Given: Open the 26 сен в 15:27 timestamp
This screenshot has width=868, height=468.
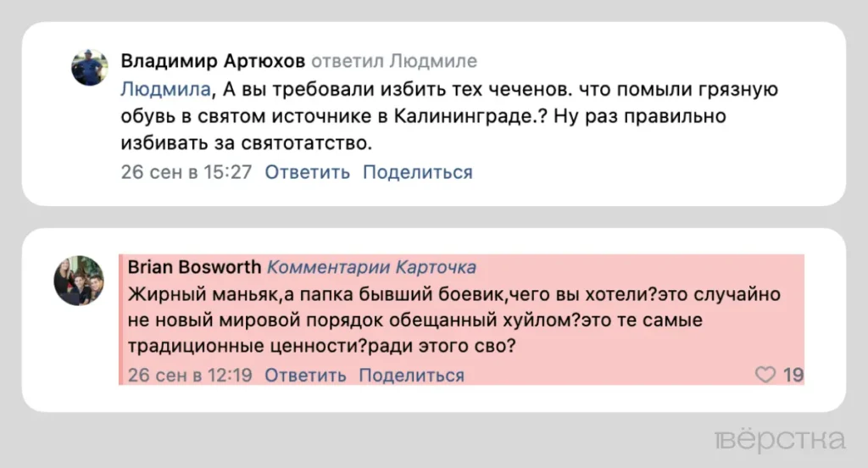Looking at the screenshot, I should point(186,172).
